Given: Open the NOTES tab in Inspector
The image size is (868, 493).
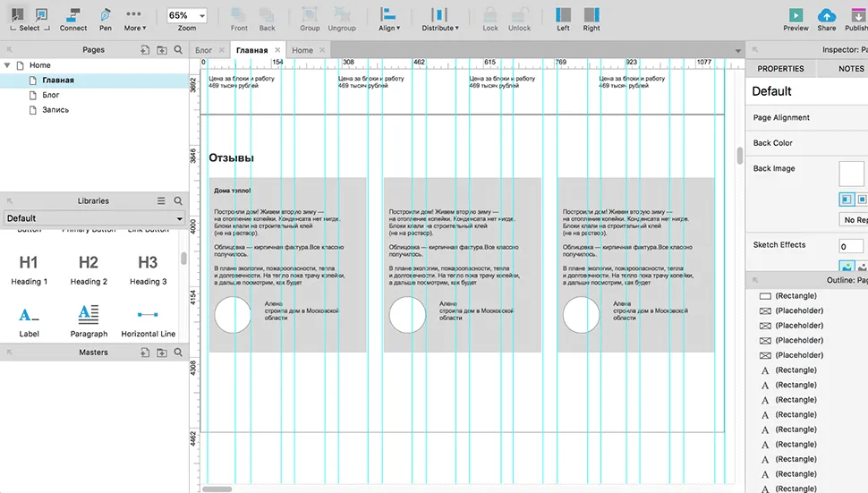Looking at the screenshot, I should 850,69.
